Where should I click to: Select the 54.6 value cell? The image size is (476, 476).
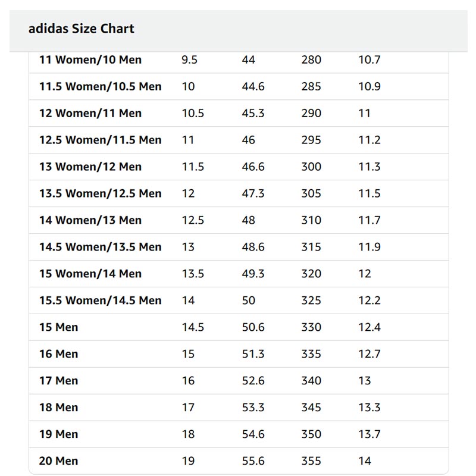click(x=253, y=434)
